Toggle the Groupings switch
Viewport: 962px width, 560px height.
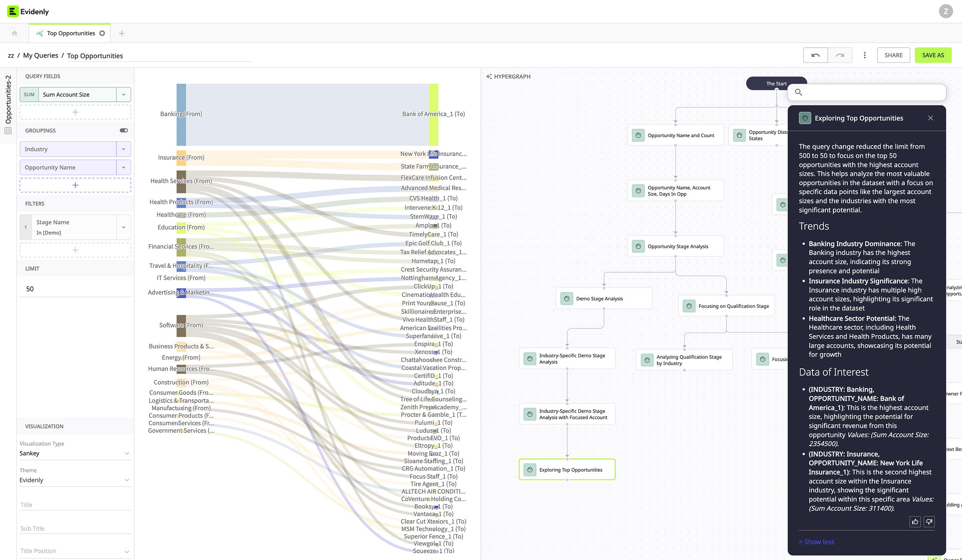(x=124, y=130)
